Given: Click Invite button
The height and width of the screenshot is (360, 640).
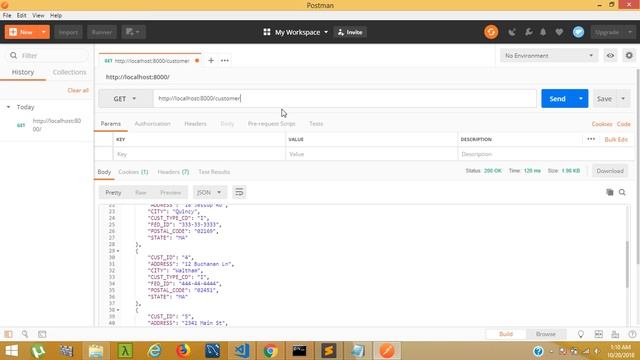Looking at the screenshot, I should tap(350, 32).
